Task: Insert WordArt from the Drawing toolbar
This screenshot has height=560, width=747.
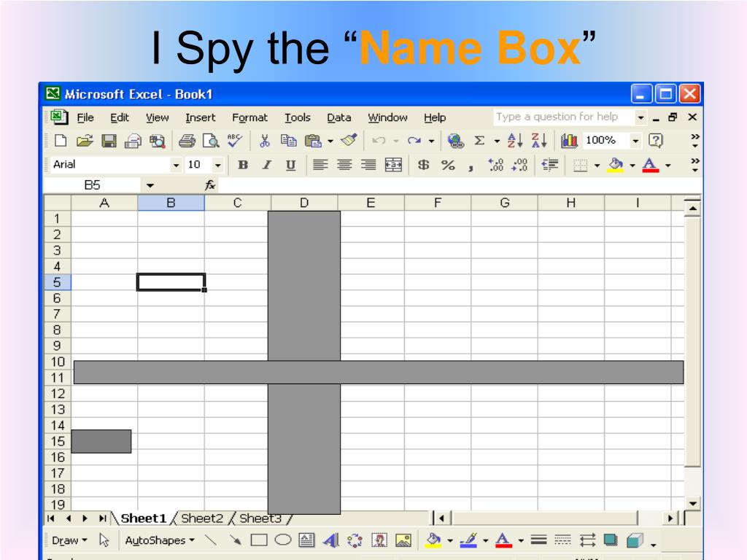Action: click(x=331, y=540)
